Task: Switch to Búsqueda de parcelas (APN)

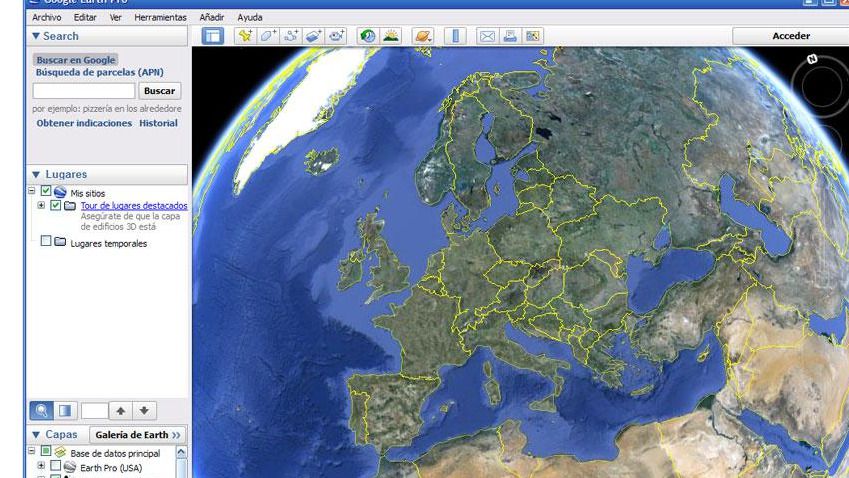Action: [100, 72]
